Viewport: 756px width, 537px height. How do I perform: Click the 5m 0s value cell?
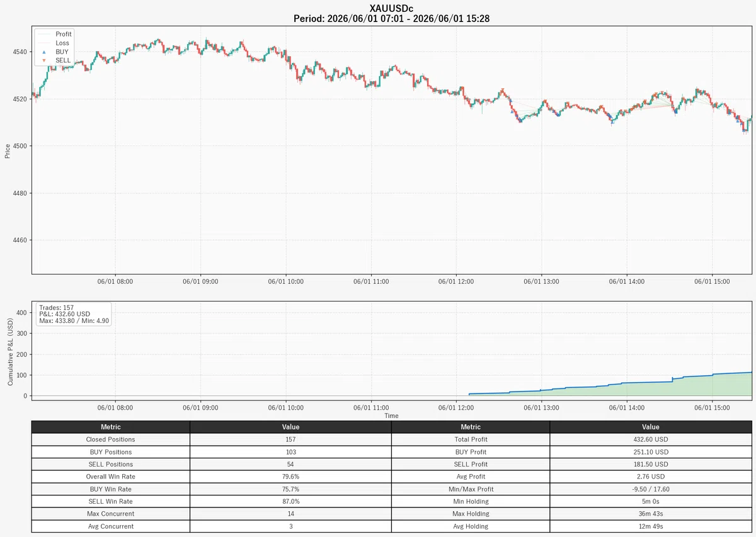pyautogui.click(x=651, y=501)
